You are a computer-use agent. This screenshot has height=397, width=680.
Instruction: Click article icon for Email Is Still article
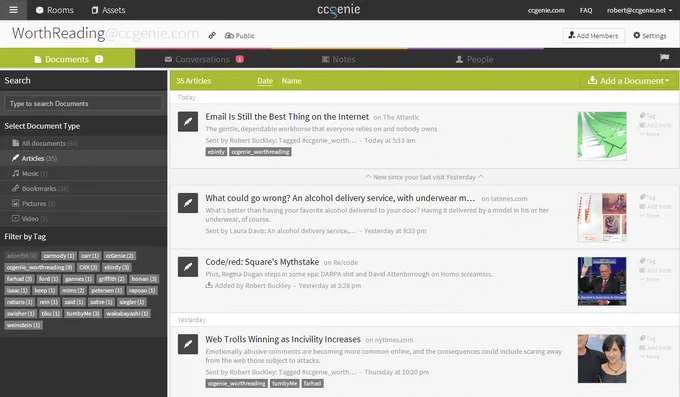(x=188, y=121)
